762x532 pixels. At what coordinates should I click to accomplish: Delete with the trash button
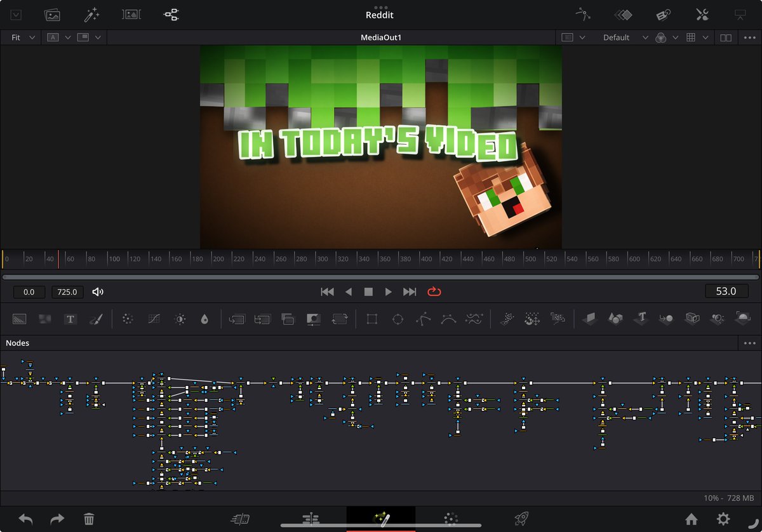point(90,519)
